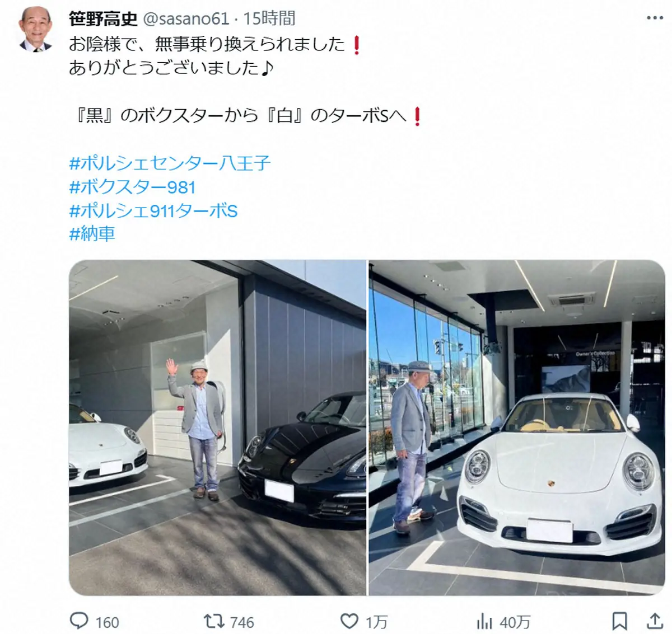Open hashtag #ボクスター981
The height and width of the screenshot is (634, 672).
[132, 187]
